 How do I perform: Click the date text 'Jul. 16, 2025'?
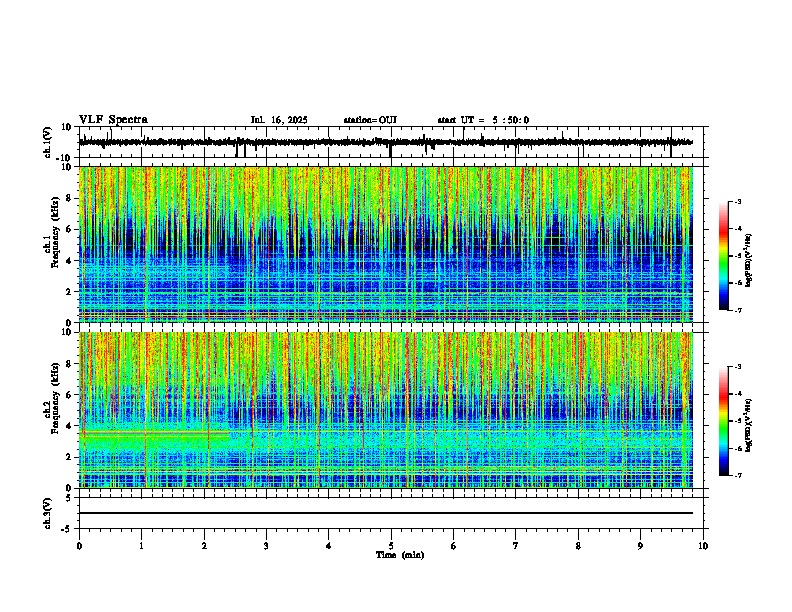(x=279, y=120)
